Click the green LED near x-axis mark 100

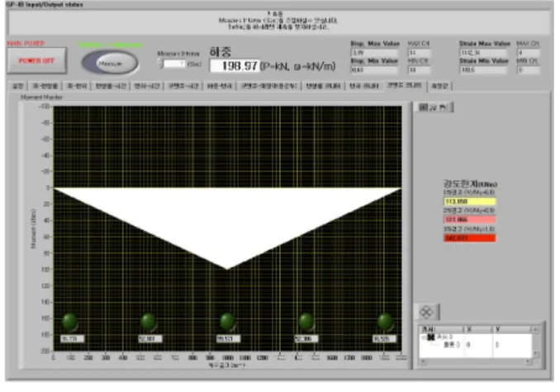coord(69,321)
